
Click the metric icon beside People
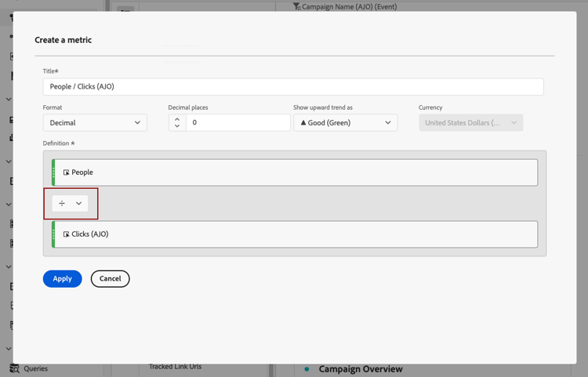pos(66,172)
